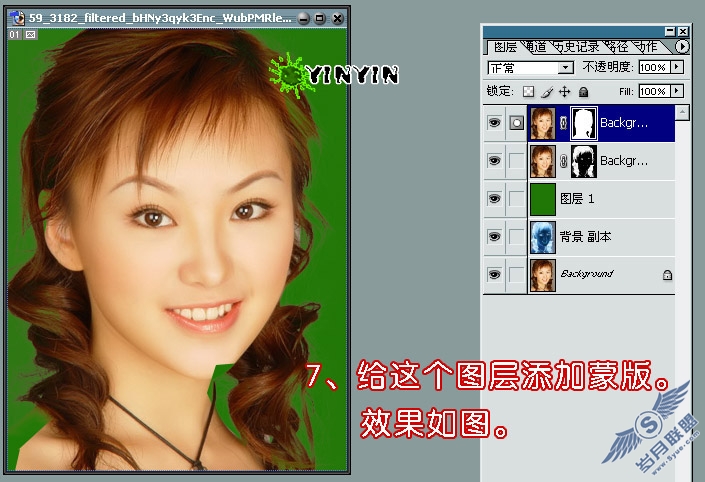
Task: Click the padlock icon on Background layer
Action: pos(667,274)
